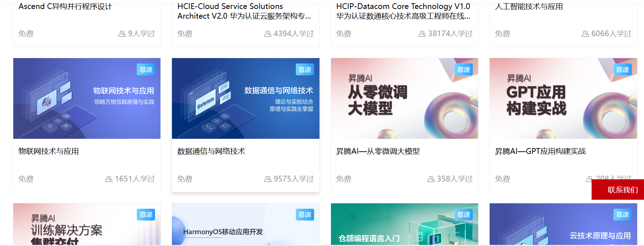644x246 pixels.
Task: Select the 云技术原理与应用 thumbnail image
Action: (x=563, y=224)
